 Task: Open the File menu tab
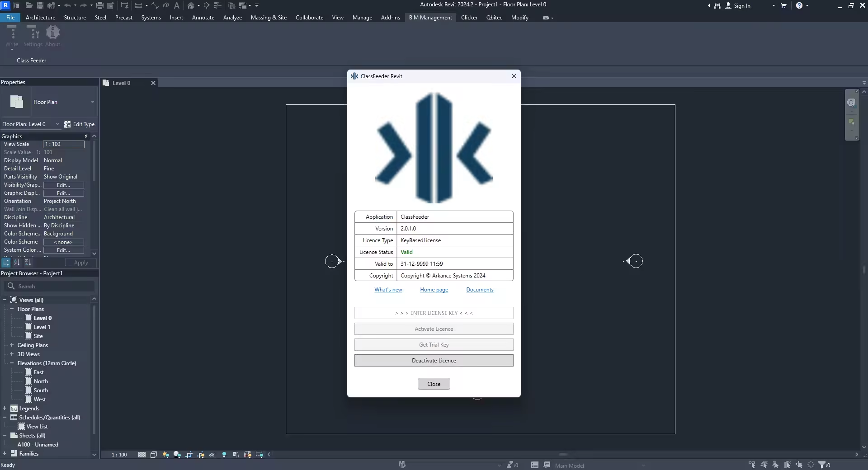pos(10,18)
